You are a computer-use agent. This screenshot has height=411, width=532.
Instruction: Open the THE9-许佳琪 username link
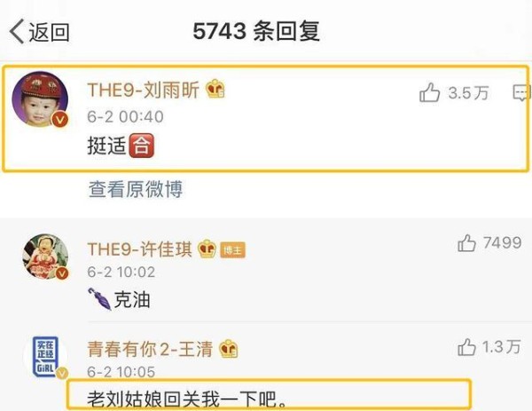tap(140, 249)
